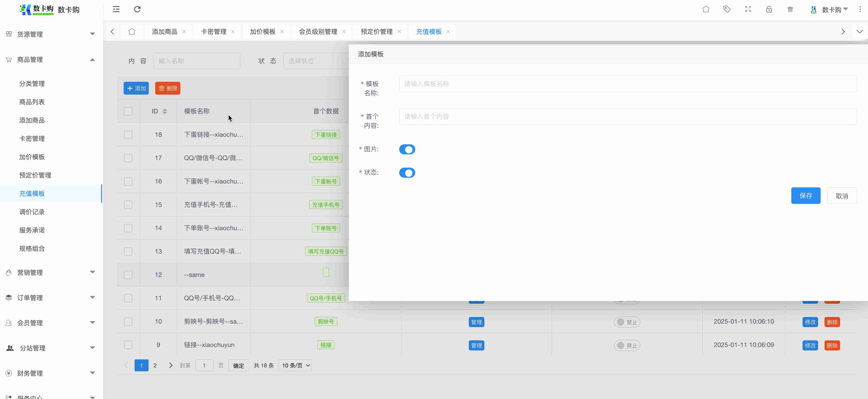
Task: Click the tag icon in top toolbar
Action: [x=727, y=9]
